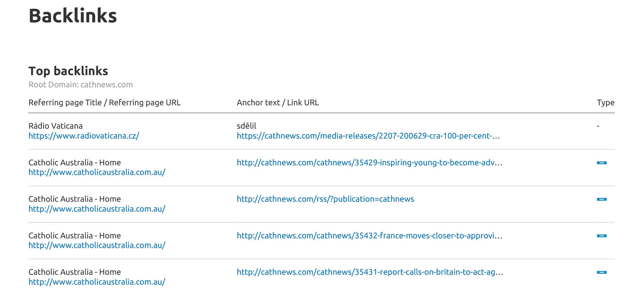
Task: Open the radiovaticana.cz referring page link
Action: (84, 136)
